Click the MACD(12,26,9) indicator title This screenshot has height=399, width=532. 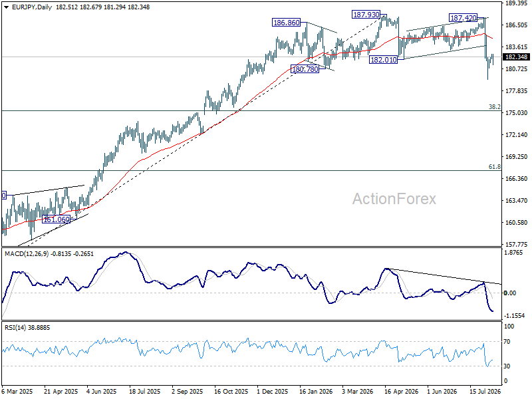coord(27,254)
